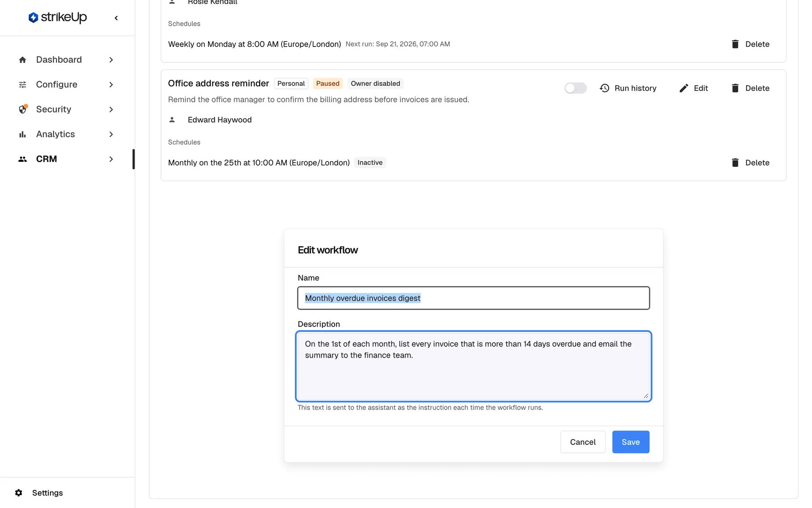
Task: Click trash icon for Office address reminder workflow
Action: 735,88
